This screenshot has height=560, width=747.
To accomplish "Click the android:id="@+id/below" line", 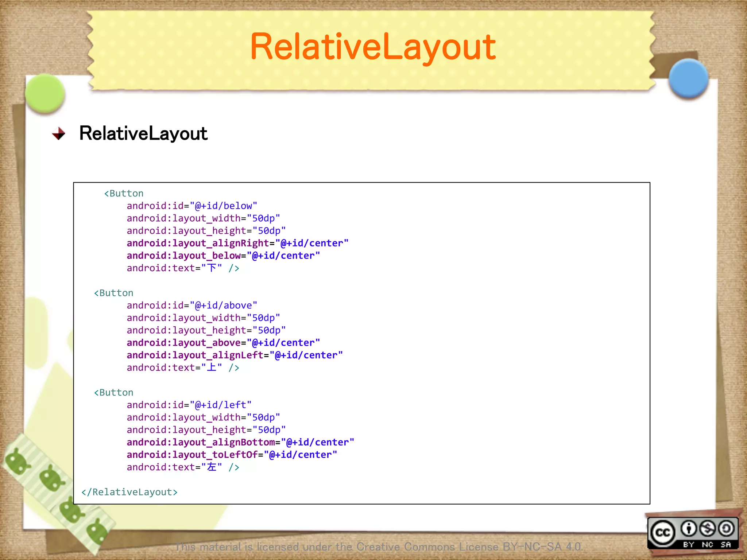I will [x=192, y=206].
